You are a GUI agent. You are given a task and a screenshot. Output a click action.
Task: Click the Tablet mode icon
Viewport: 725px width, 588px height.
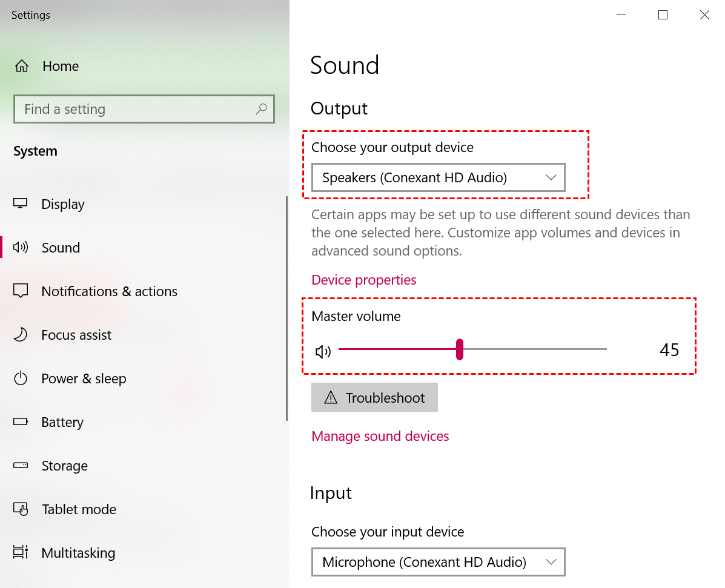[x=21, y=509]
